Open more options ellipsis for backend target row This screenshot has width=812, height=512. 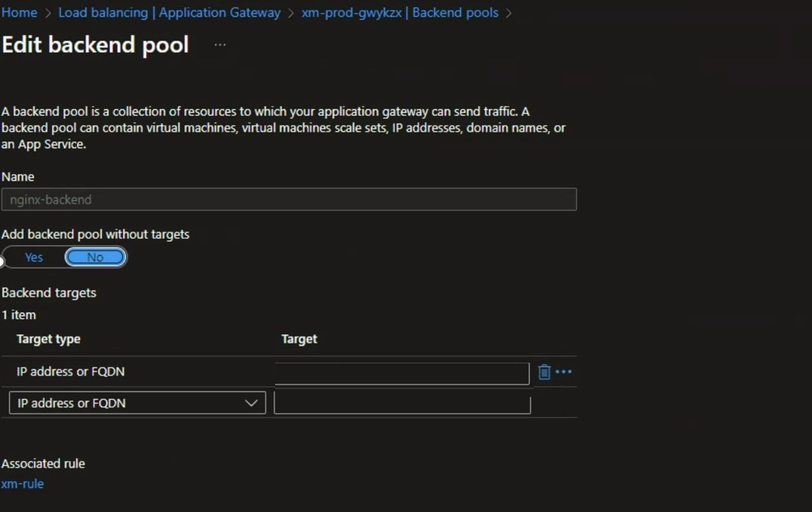click(564, 372)
